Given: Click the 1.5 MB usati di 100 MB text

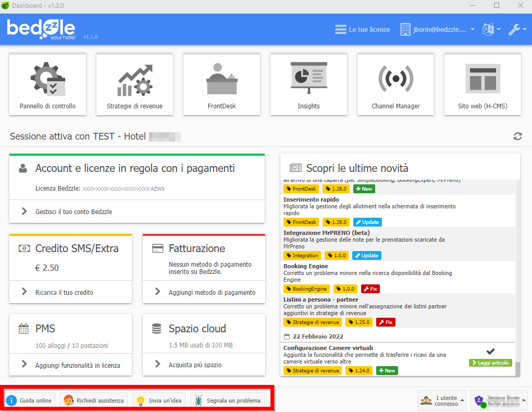Looking at the screenshot, I should coord(201,345).
